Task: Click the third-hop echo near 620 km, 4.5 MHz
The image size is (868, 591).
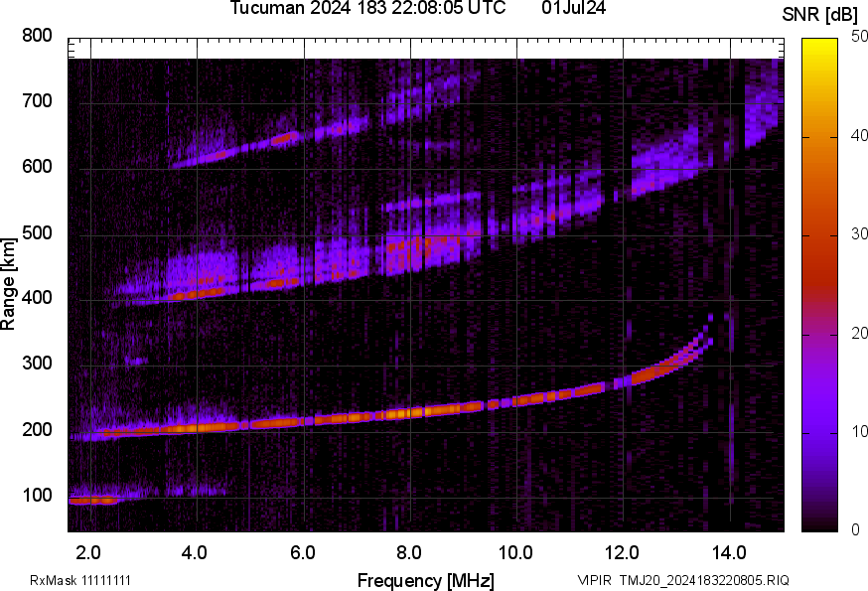Action: [x=221, y=155]
